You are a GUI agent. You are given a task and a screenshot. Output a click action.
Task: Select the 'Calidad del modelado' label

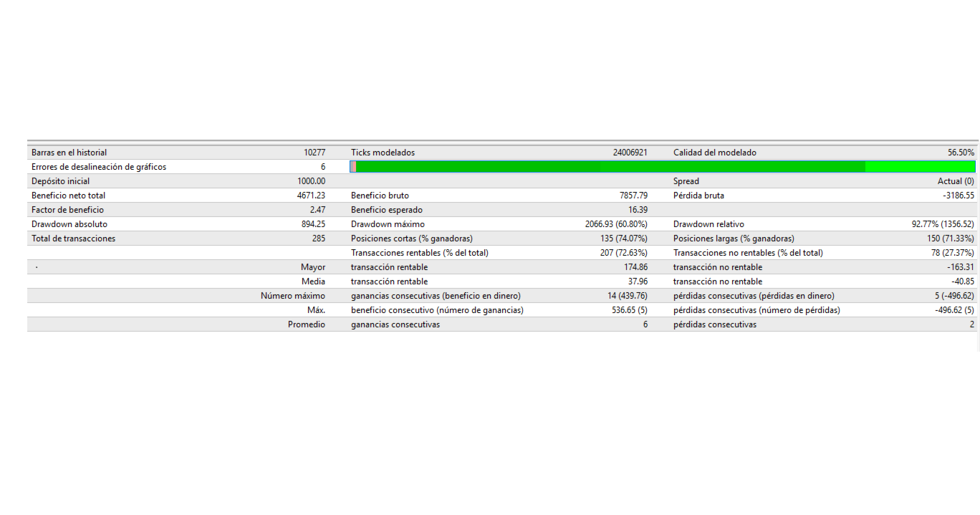click(715, 153)
